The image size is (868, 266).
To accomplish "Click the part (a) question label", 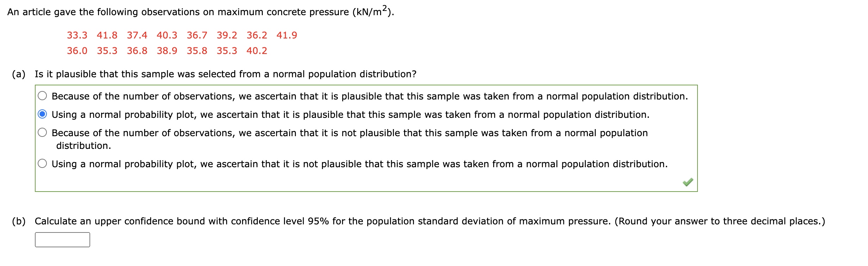I will (18, 74).
